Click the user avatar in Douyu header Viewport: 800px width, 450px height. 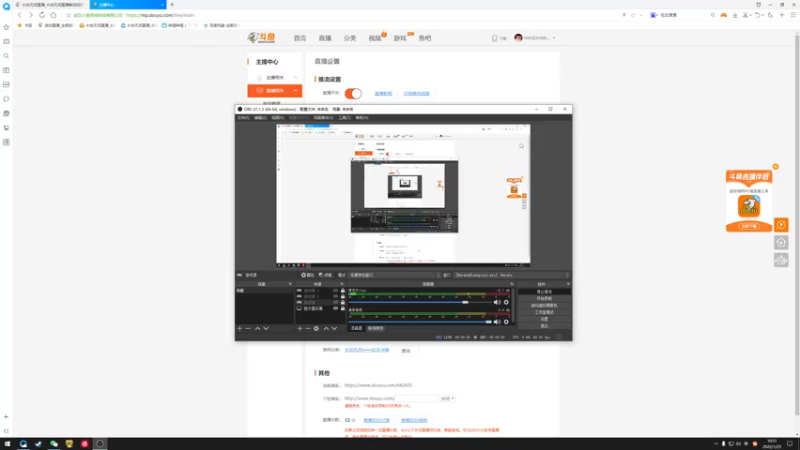point(518,38)
